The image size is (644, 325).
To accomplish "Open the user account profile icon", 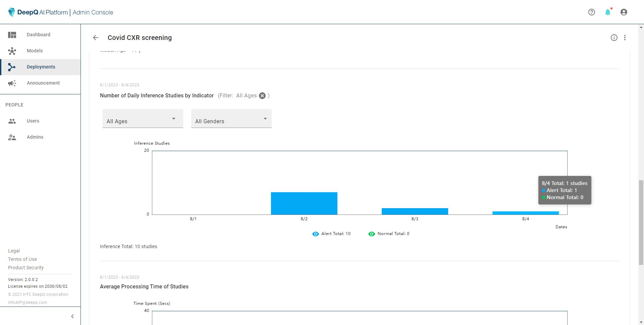I will pos(624,12).
